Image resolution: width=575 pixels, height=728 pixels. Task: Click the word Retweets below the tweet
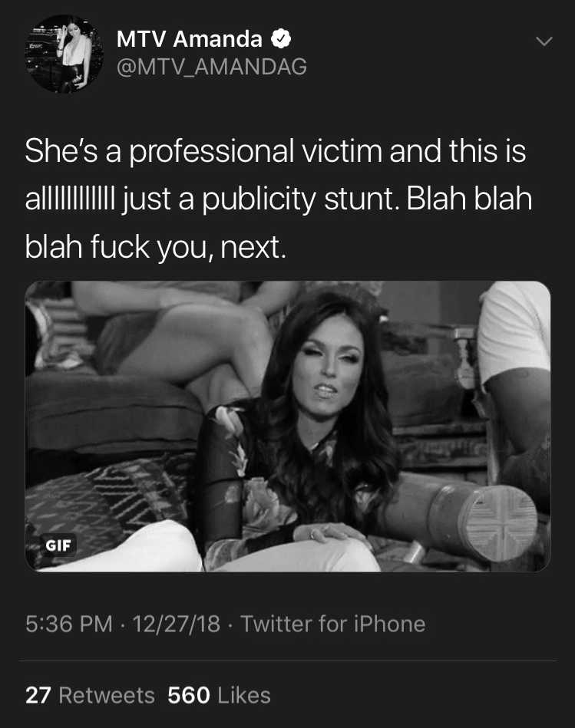[107, 695]
